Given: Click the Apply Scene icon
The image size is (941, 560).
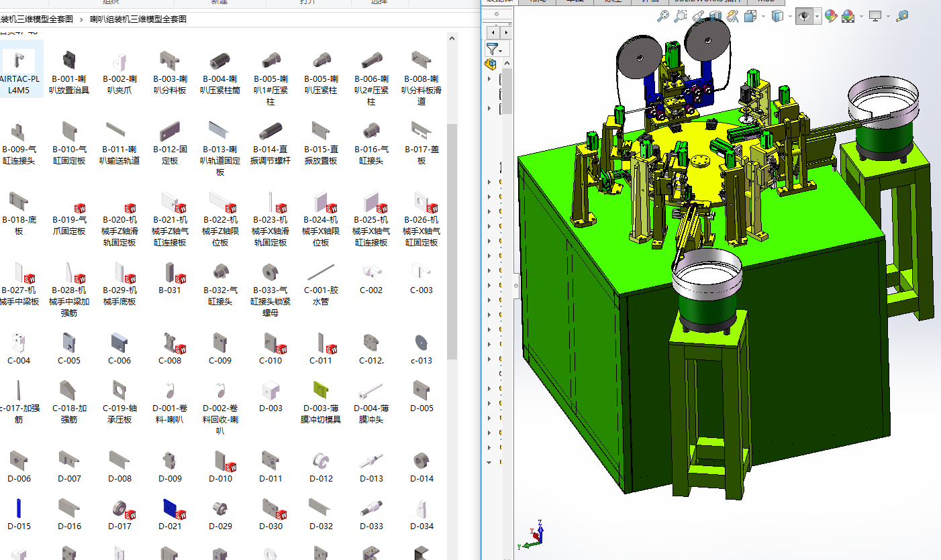Looking at the screenshot, I should click(x=848, y=16).
